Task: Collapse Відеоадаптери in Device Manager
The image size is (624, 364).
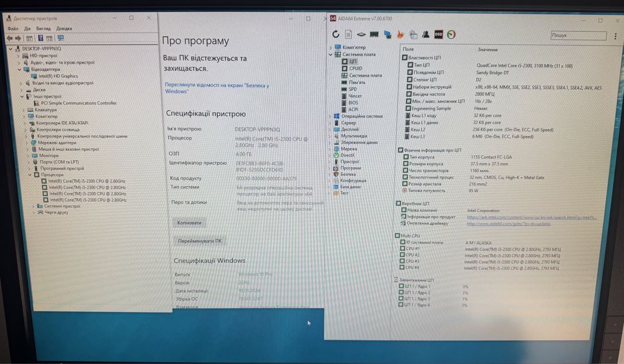Action: point(19,69)
